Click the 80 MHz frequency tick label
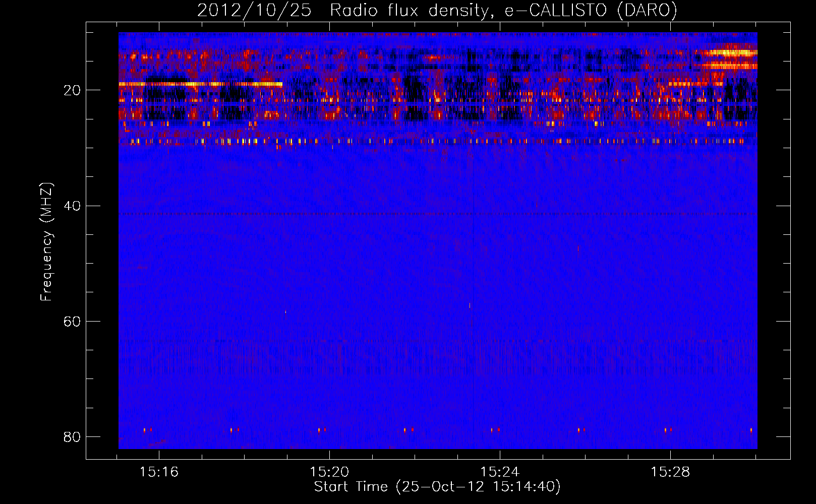This screenshot has width=816, height=504. pyautogui.click(x=72, y=437)
